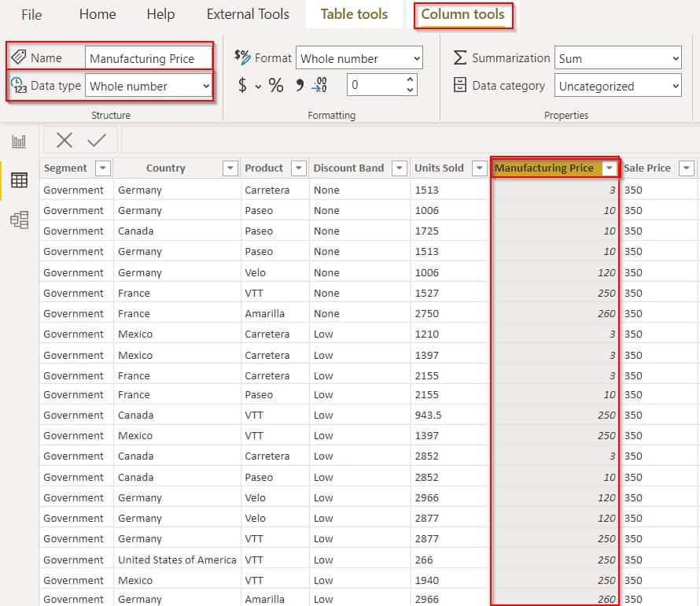Screen dimensions: 700x606
Task: Open the Summarization Sum dropdown
Action: click(x=618, y=58)
